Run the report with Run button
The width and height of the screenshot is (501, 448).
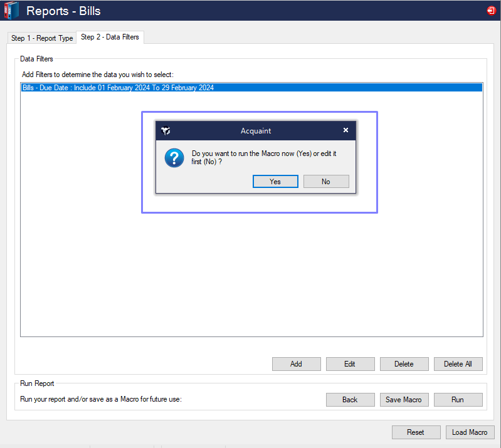pyautogui.click(x=458, y=400)
